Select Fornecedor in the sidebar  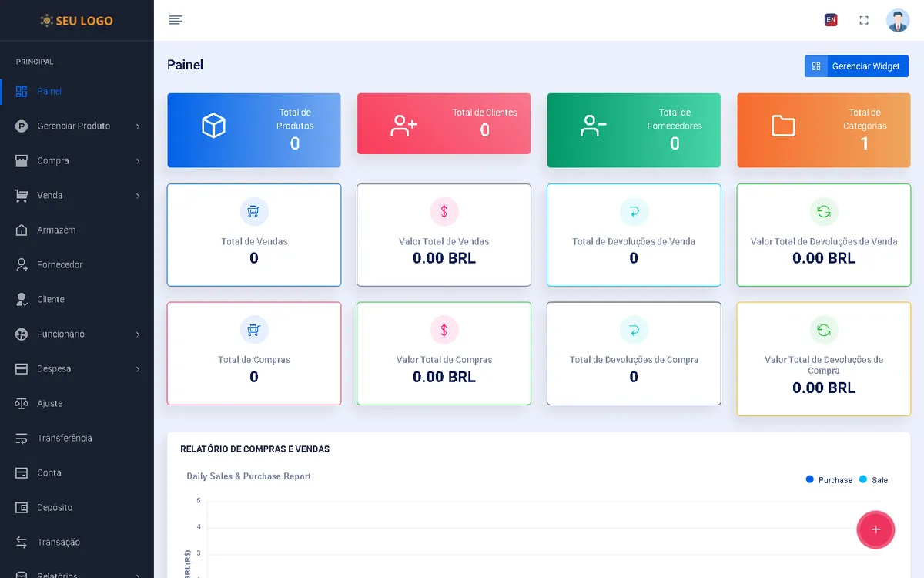tap(59, 264)
